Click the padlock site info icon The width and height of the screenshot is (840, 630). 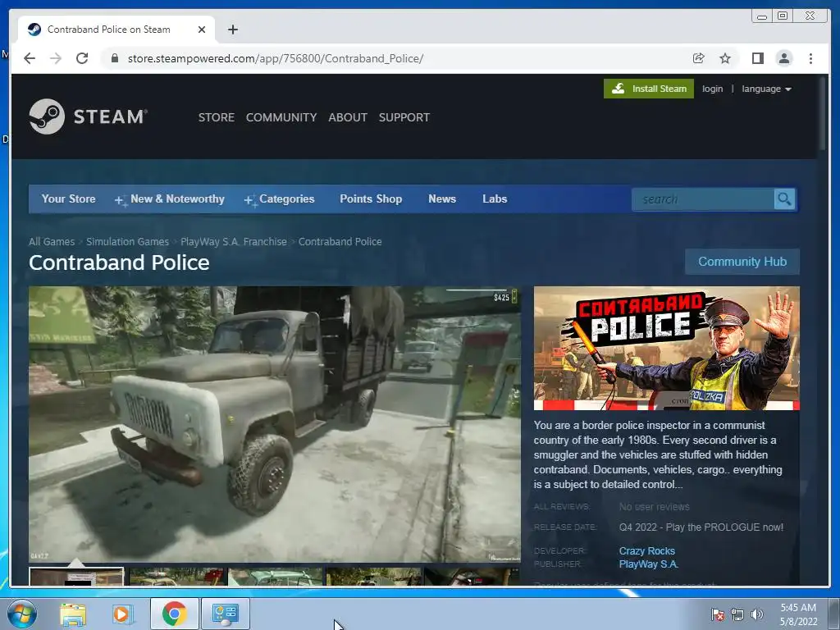coord(114,58)
